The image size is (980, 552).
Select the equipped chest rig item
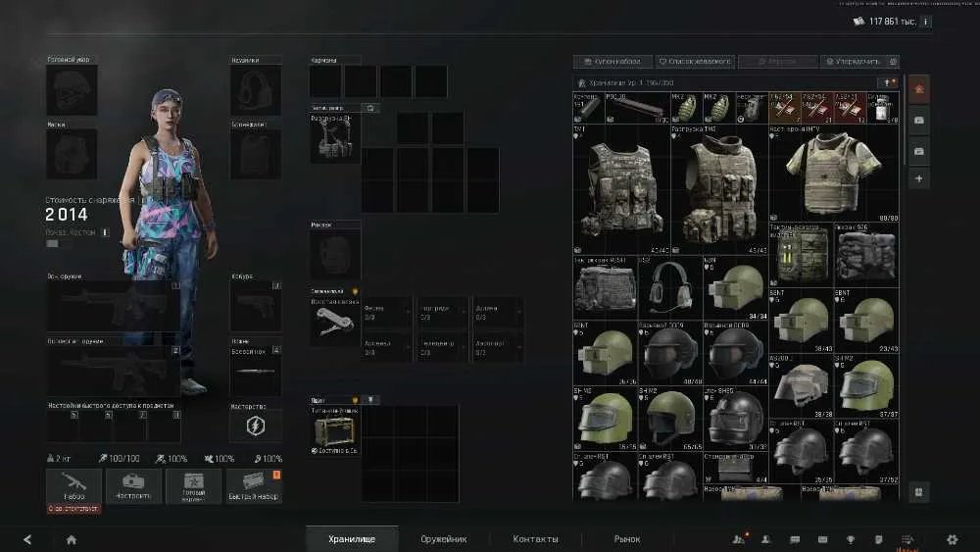335,139
